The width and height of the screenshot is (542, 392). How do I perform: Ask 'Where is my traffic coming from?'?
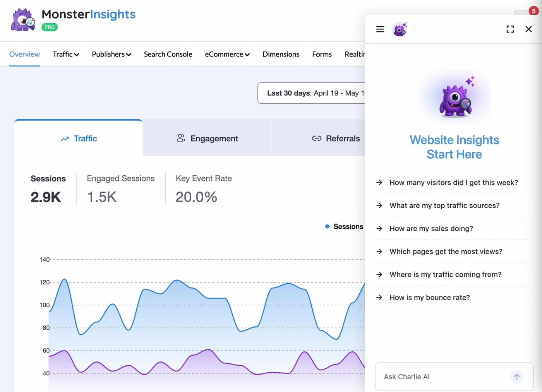click(455, 274)
